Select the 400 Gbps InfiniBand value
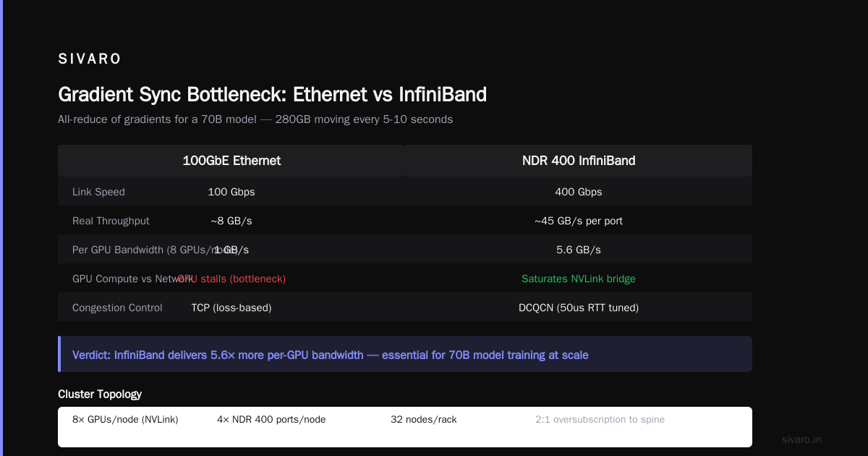The image size is (868, 456). (x=579, y=192)
